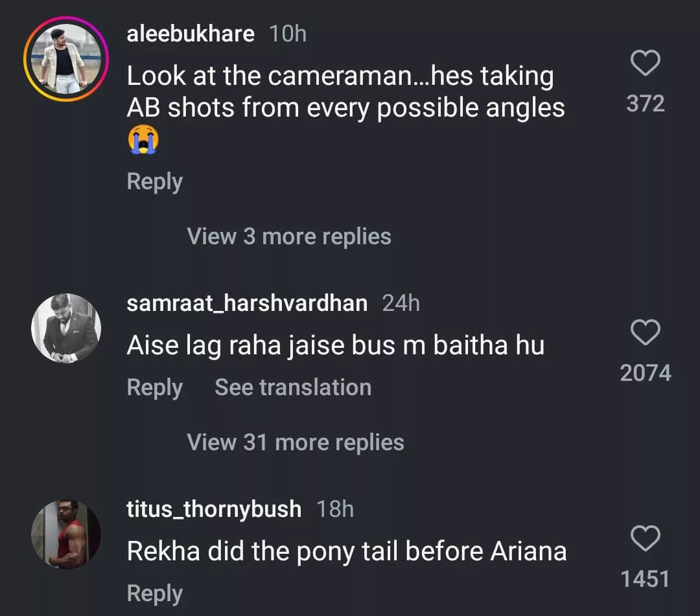The image size is (700, 616).
Task: Select the comment text about Rekha's ponytail
Action: (347, 552)
